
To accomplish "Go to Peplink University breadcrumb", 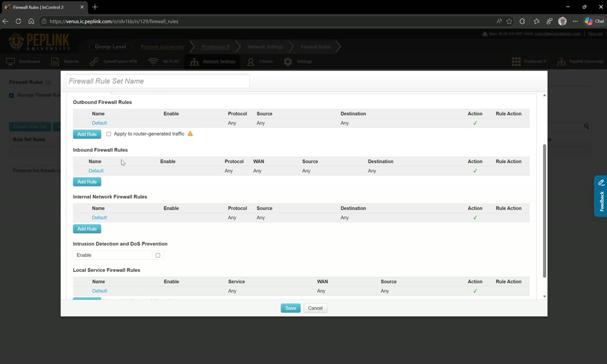I will (162, 47).
